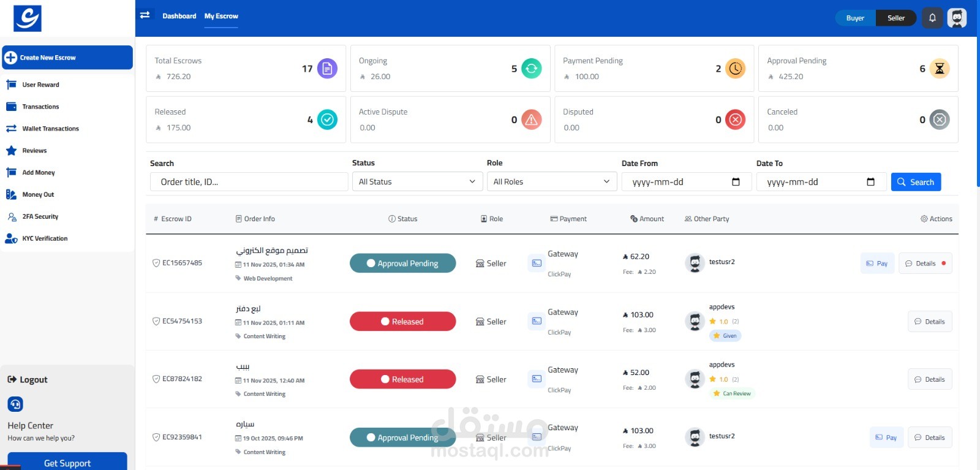Click the Help Center headset icon
This screenshot has width=980, height=470.
coord(15,404)
